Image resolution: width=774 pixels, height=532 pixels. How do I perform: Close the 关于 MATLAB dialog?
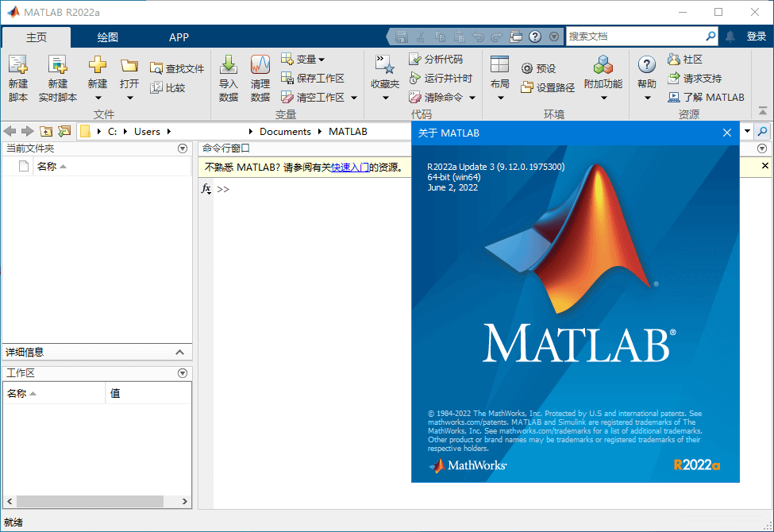[727, 133]
